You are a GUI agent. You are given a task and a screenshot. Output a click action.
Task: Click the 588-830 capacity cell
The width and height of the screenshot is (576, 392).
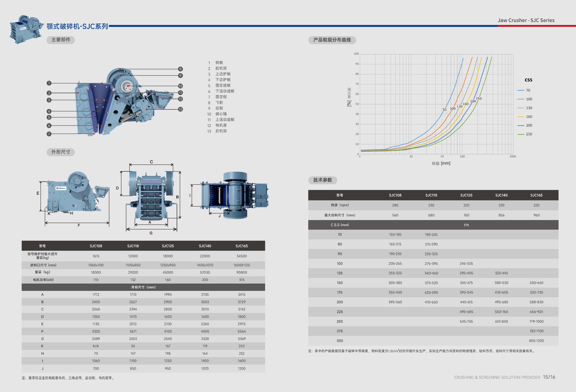pyautogui.click(x=537, y=302)
